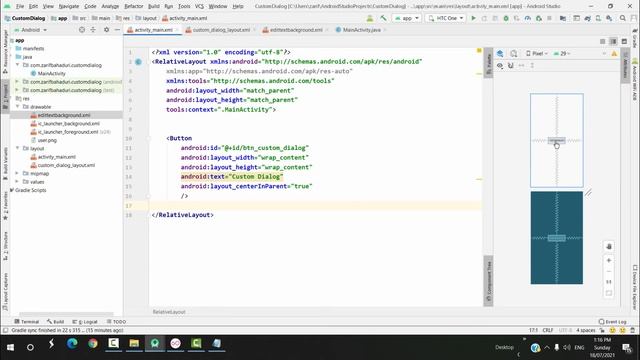Screen dimensions: 640x360
Task: Select custom_dialog_layout.xml in project tree
Action: 66,165
